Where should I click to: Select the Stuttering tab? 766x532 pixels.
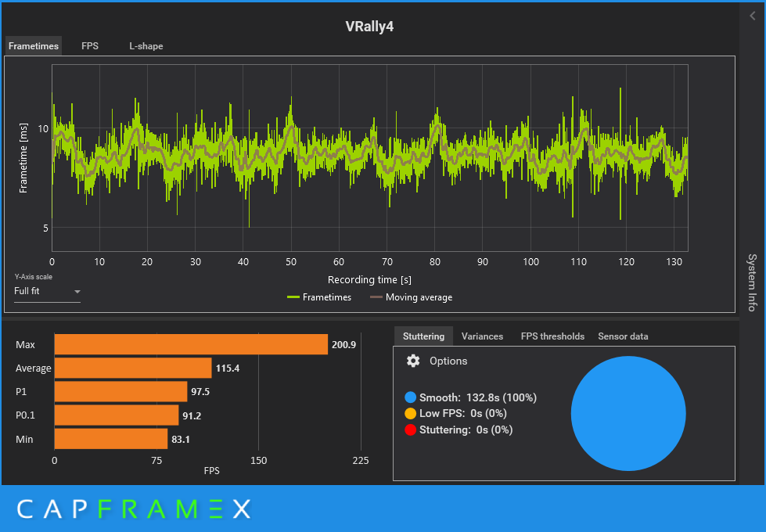[x=423, y=336]
